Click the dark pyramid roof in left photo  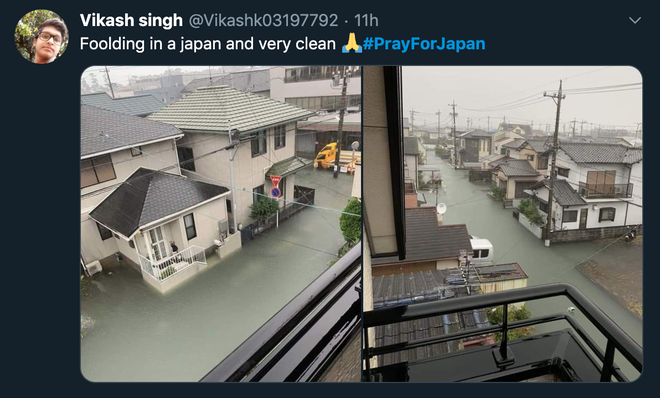click(158, 201)
